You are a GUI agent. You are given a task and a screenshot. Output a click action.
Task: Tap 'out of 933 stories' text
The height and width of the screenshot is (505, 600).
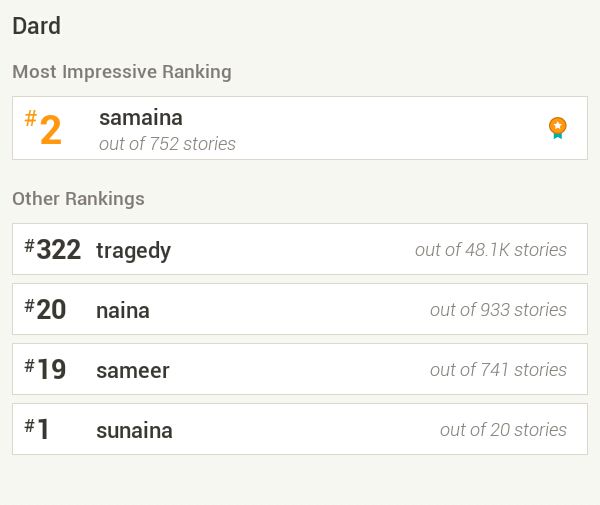click(498, 310)
